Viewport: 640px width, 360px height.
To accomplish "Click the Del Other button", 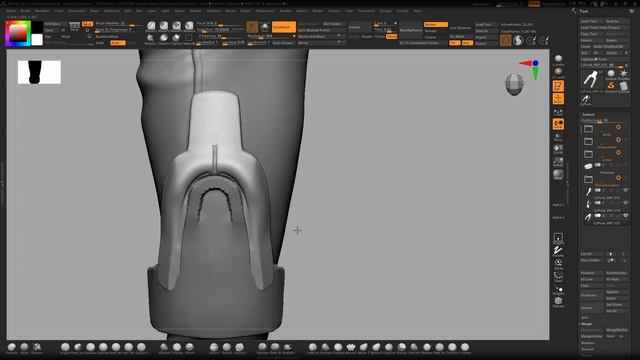I will pyautogui.click(x=616, y=304).
